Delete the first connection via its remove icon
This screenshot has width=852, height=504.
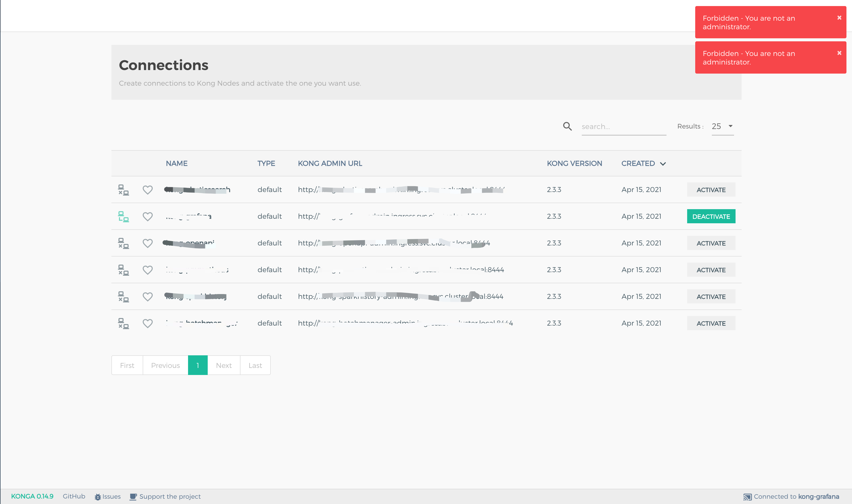coord(124,190)
